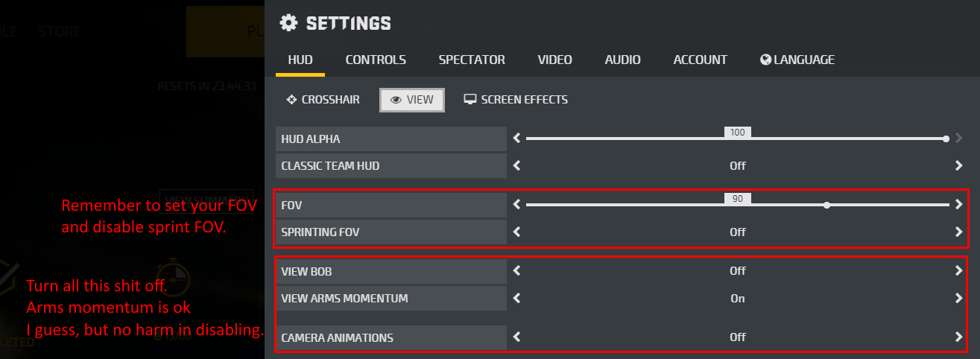980x359 pixels.
Task: Open the Audio settings tab
Action: click(622, 60)
